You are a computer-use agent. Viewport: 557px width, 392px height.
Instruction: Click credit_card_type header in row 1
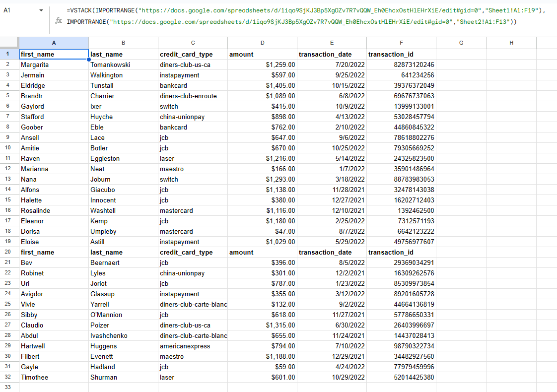click(193, 54)
